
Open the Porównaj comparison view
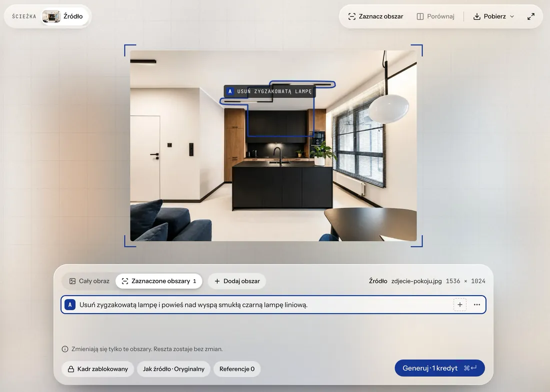coord(435,16)
